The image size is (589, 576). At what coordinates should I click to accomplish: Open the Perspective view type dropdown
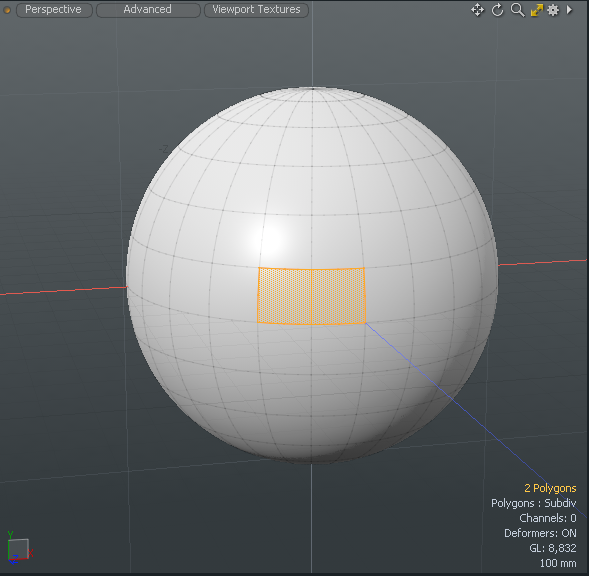[54, 10]
